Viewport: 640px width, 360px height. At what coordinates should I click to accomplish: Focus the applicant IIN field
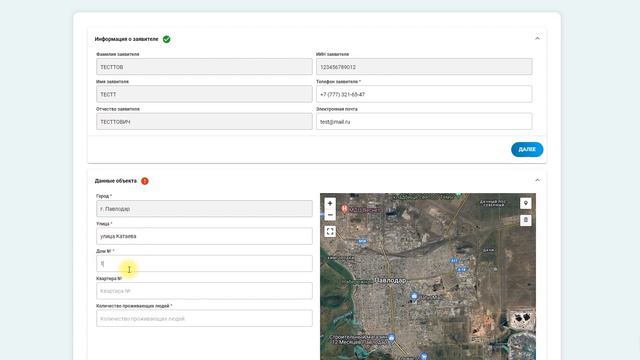424,67
